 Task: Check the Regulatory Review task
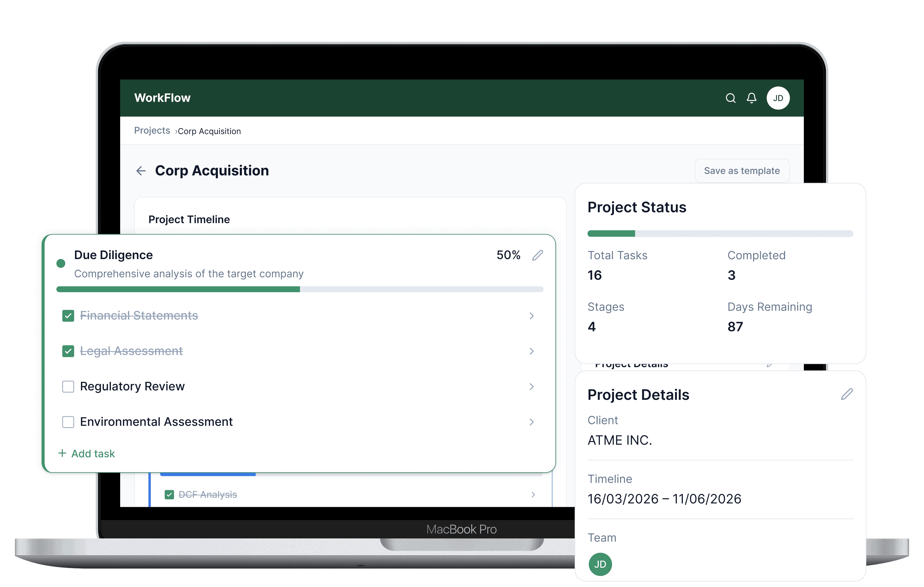click(x=68, y=386)
